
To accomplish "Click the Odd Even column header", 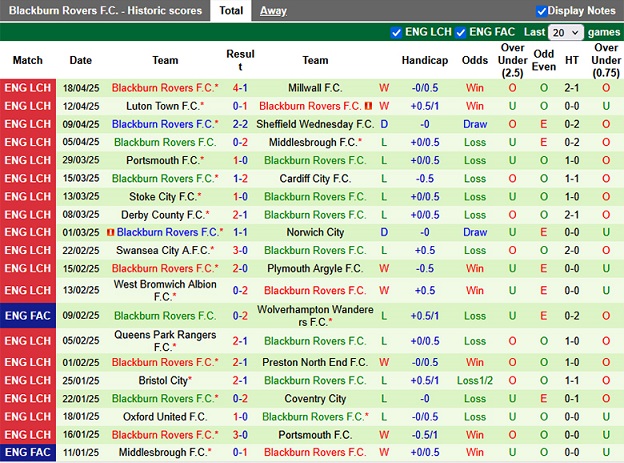I will click(x=544, y=60).
